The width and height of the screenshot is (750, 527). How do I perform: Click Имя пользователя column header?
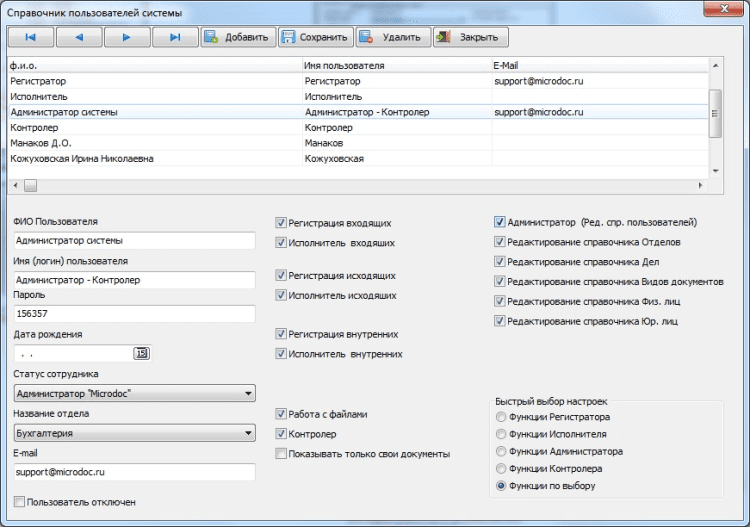[x=397, y=66]
